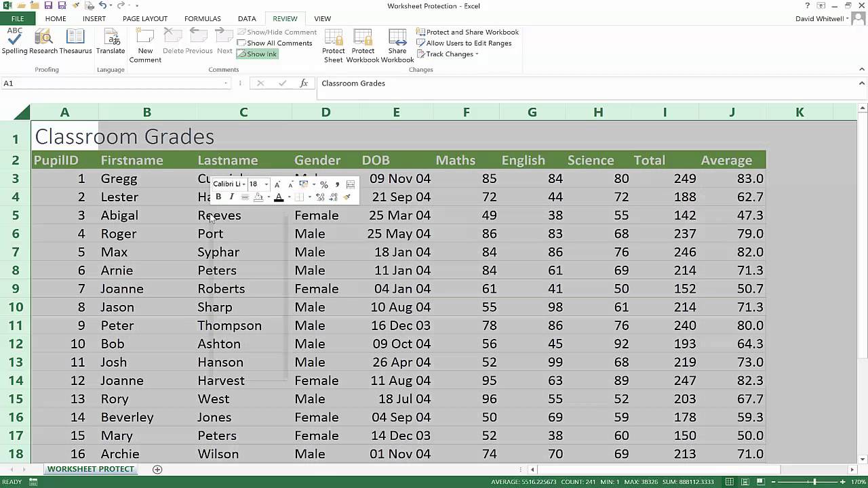
Task: Click the Undo arrow in Quick Access Toolbar
Action: pyautogui.click(x=102, y=5)
